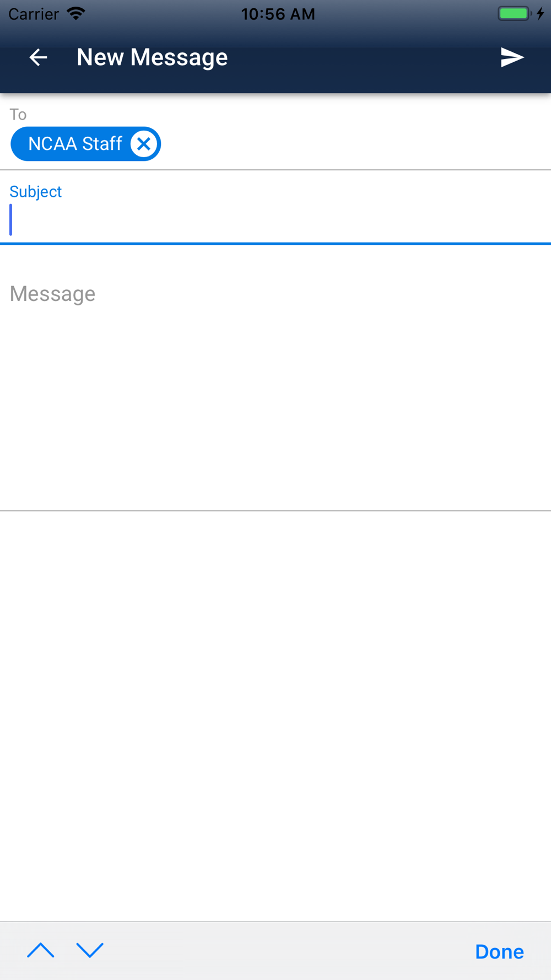
Task: Move to previous field with up chevron
Action: pos(41,951)
